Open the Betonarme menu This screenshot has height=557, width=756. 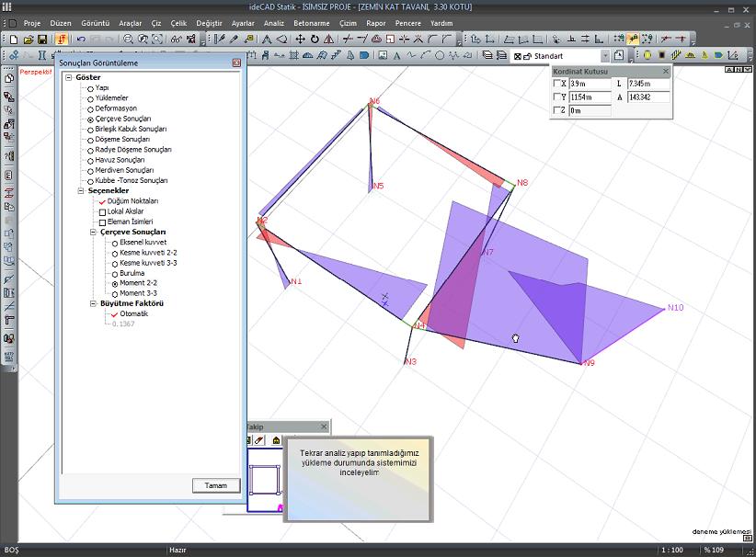coord(312,23)
